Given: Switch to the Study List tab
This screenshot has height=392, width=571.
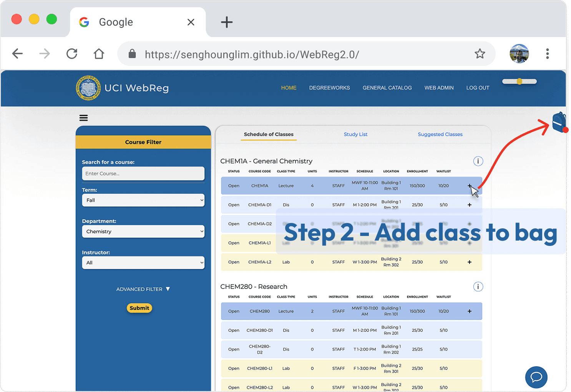Looking at the screenshot, I should [355, 135].
